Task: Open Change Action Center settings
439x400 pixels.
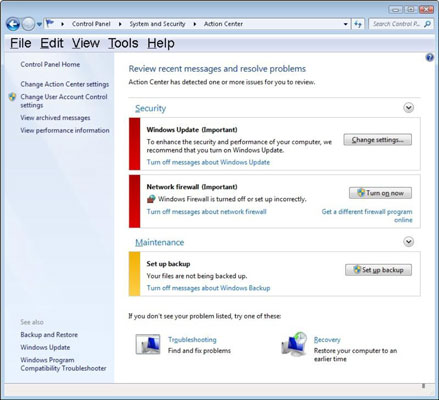Action: (x=65, y=84)
